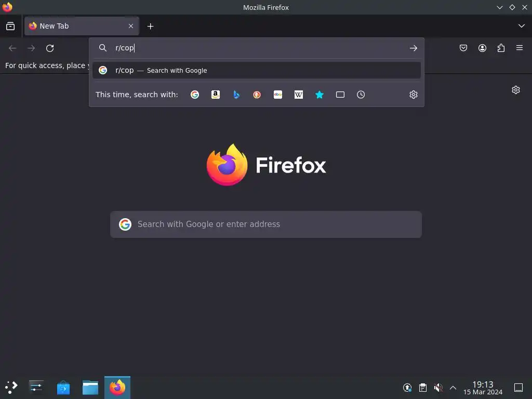This screenshot has width=532, height=399.
Task: Expand hidden system tray icons
Action: pos(453,388)
